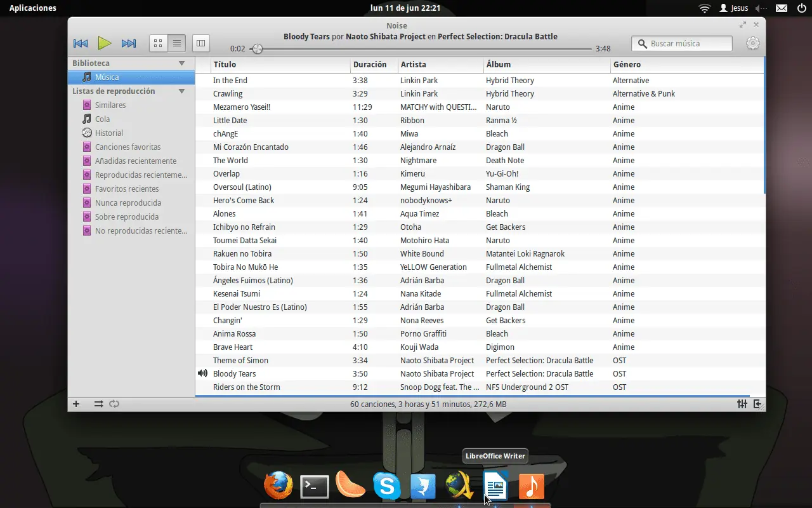Sort songs by the Artista column
Viewport: 812px width, 508px height.
click(440, 64)
